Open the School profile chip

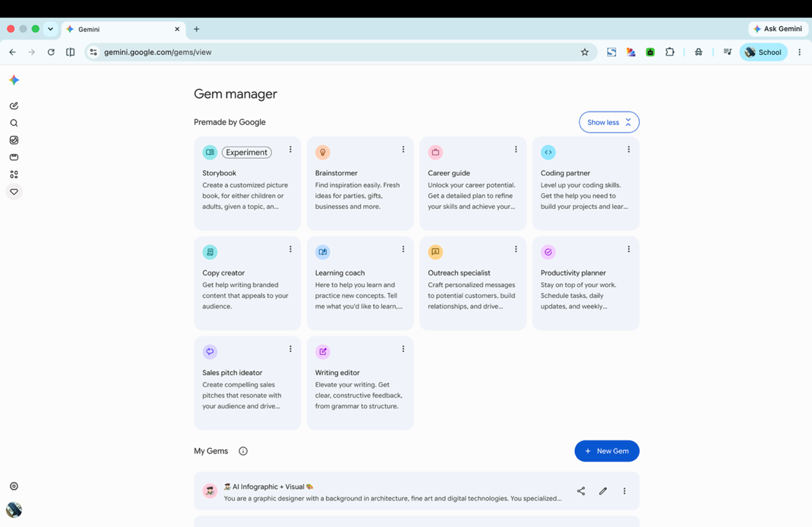click(x=764, y=52)
